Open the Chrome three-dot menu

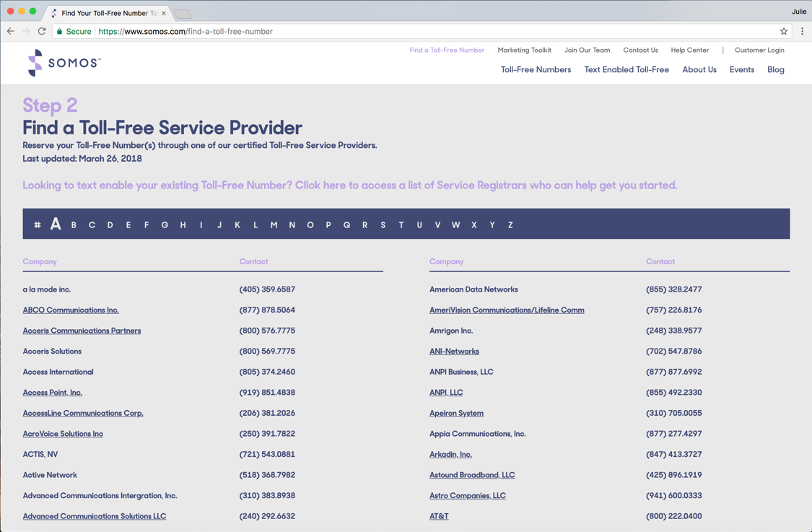(802, 31)
